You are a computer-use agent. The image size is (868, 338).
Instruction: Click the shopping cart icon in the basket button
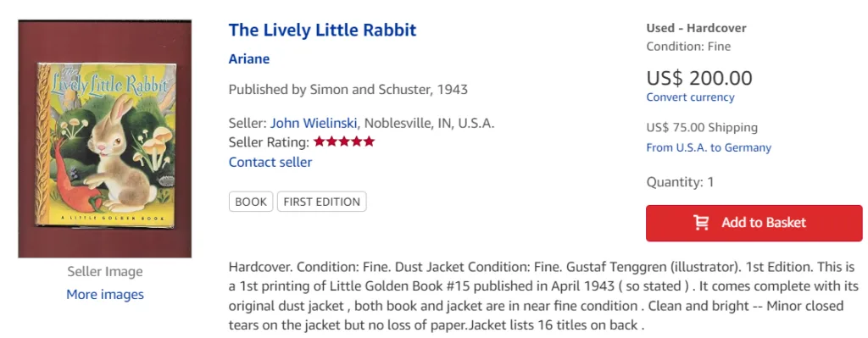click(701, 223)
